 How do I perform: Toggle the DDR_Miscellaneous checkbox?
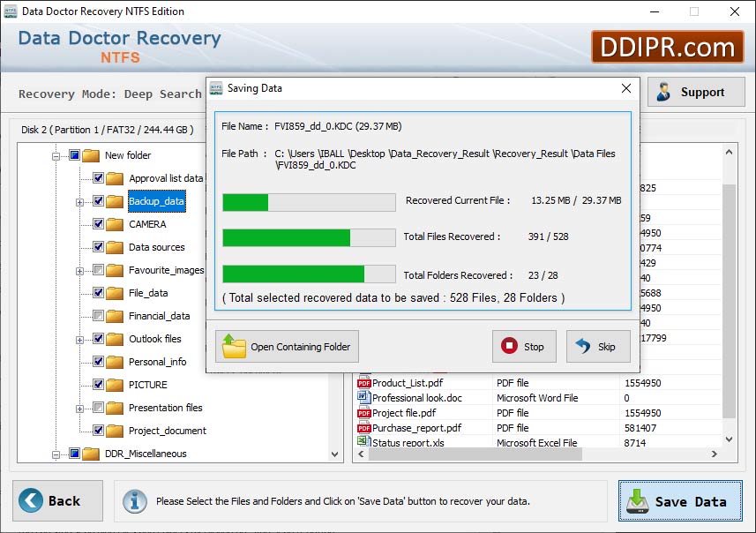(x=74, y=454)
